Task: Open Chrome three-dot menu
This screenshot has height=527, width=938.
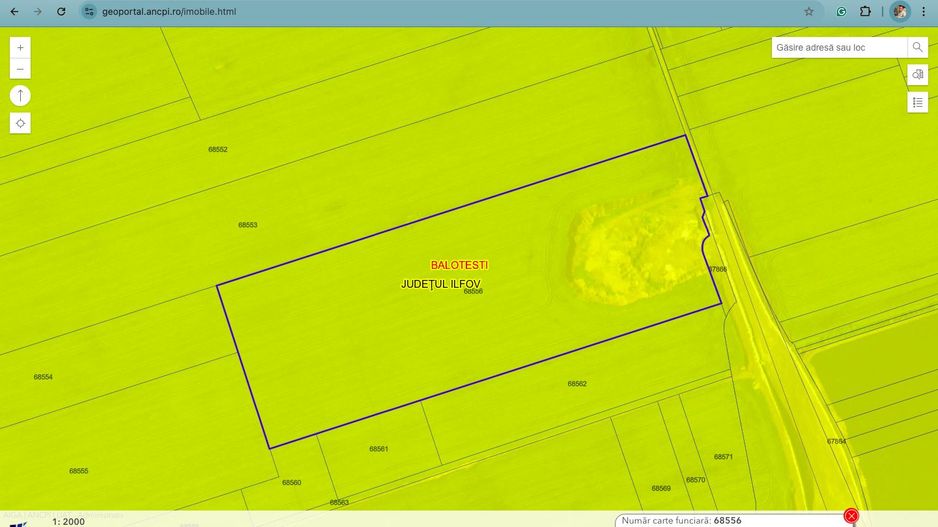Action: pos(925,12)
